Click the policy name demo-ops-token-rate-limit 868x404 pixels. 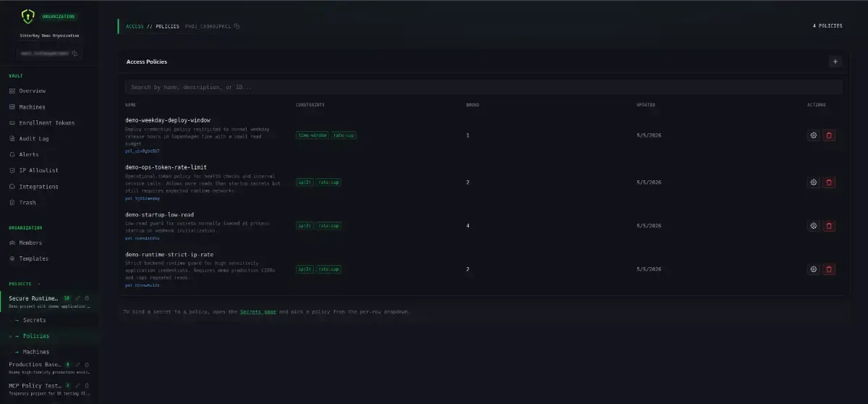166,167
